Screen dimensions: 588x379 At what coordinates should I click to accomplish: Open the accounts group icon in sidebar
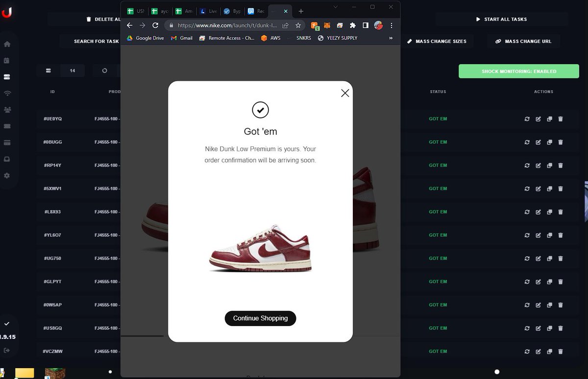click(x=7, y=110)
